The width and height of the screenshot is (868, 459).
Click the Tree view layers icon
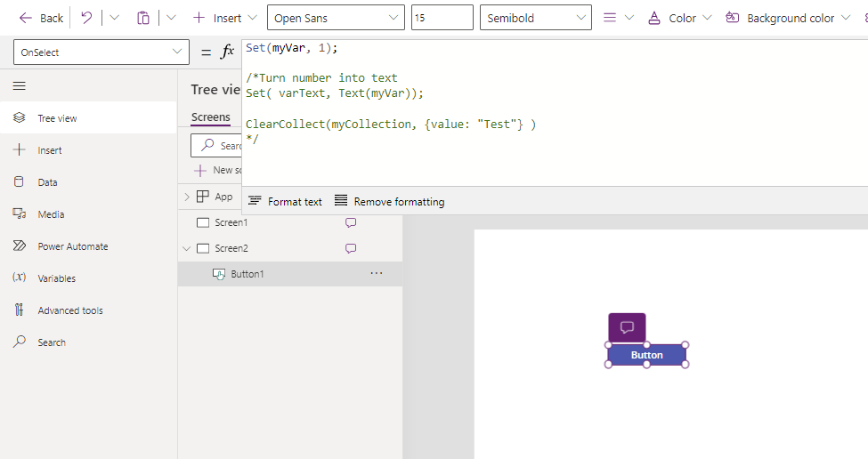20,117
